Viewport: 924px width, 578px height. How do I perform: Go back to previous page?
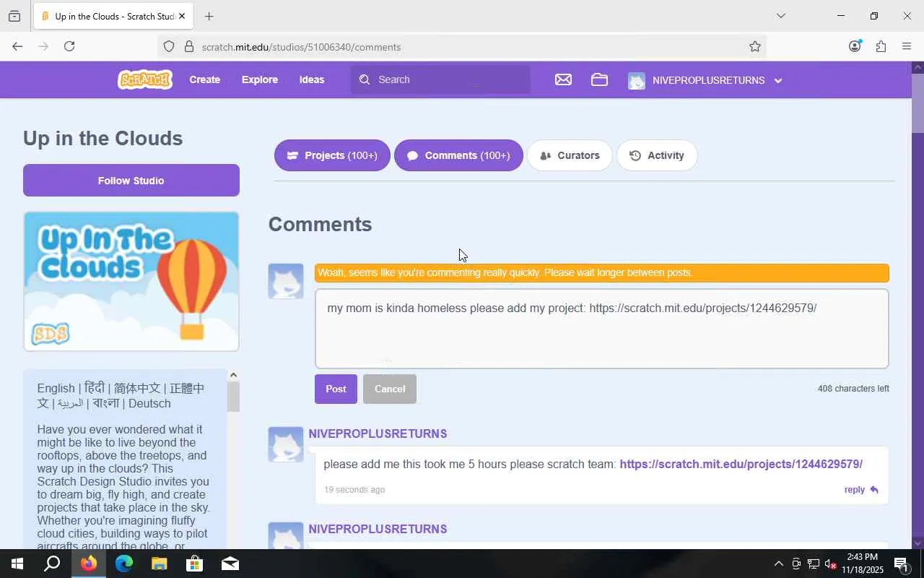pos(17,46)
